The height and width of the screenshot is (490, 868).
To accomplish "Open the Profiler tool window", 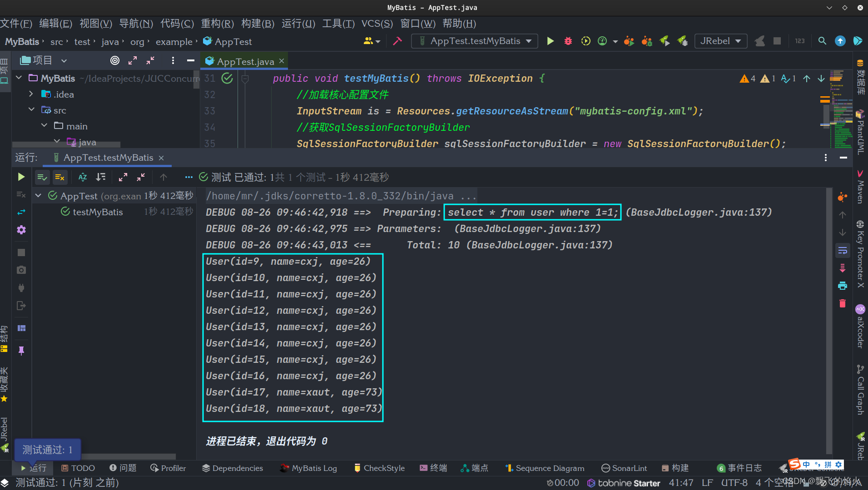I will pyautogui.click(x=168, y=468).
